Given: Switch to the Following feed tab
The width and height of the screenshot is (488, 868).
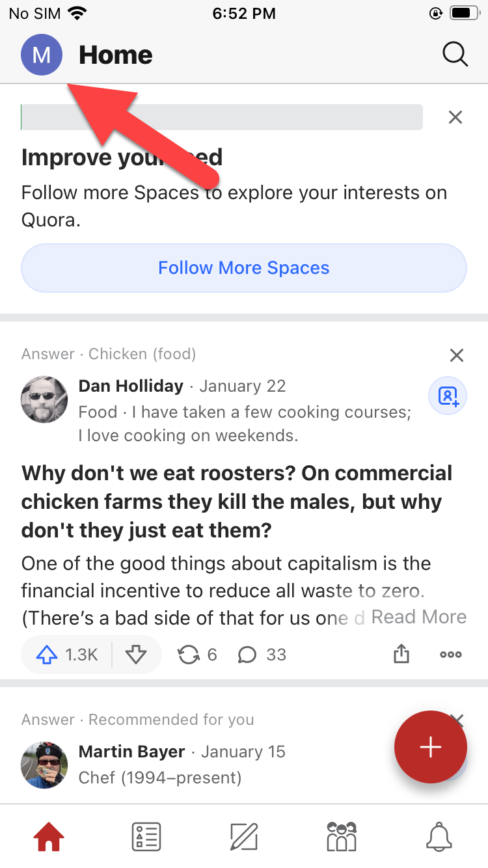Looking at the screenshot, I should [146, 836].
